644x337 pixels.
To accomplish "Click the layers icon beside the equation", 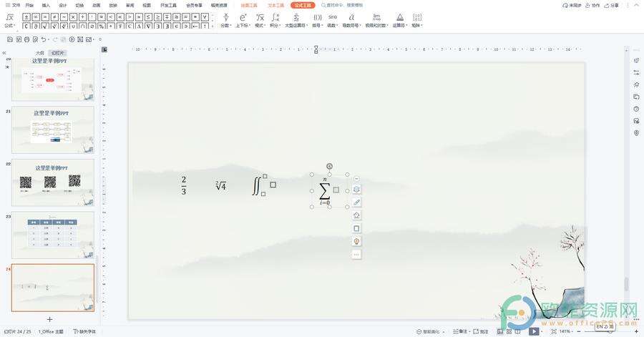I will [x=356, y=189].
